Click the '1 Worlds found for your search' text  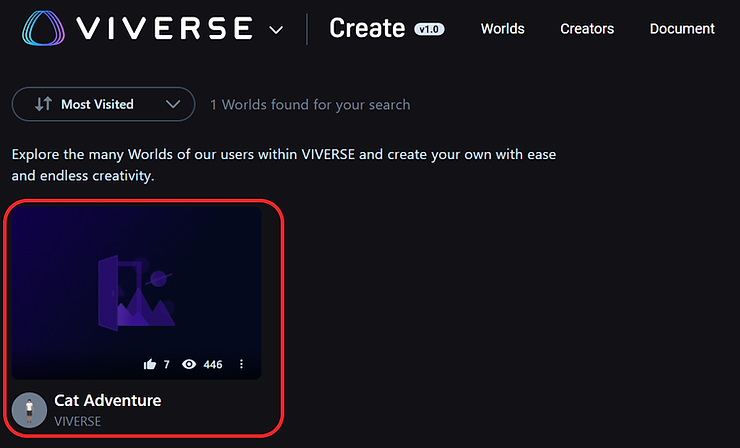(310, 105)
